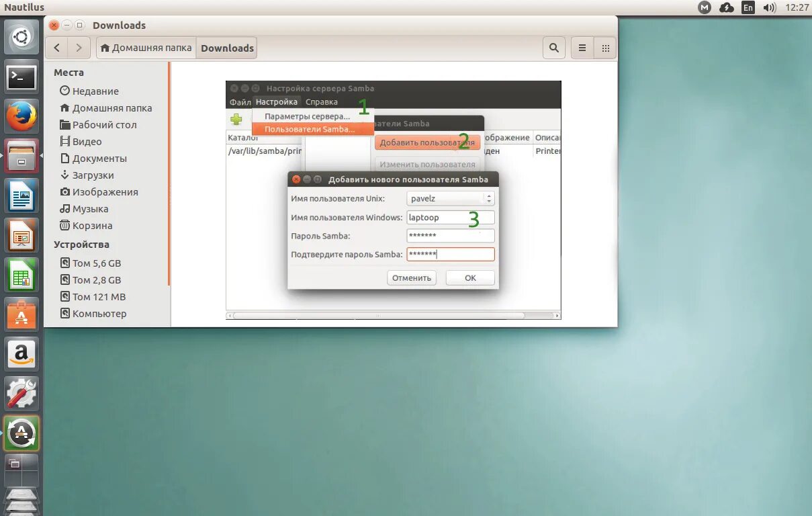Click the 12:27 clock in the top panel
812x516 pixels.
(797, 8)
